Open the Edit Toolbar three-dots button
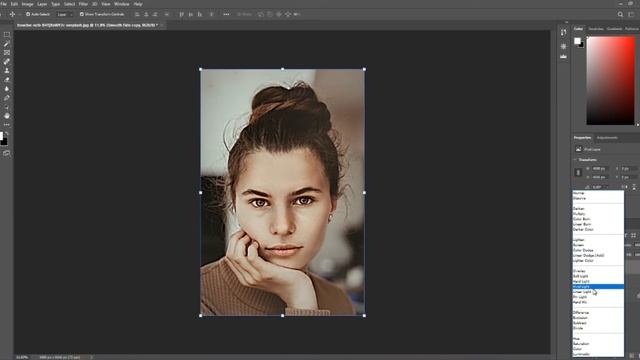This screenshot has width=640, height=360. point(7,124)
